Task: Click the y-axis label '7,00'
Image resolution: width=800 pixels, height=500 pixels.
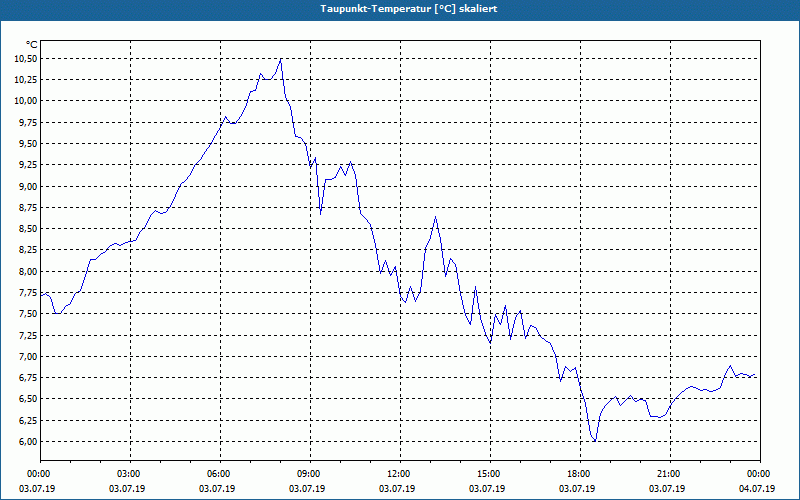Action: click(x=28, y=357)
